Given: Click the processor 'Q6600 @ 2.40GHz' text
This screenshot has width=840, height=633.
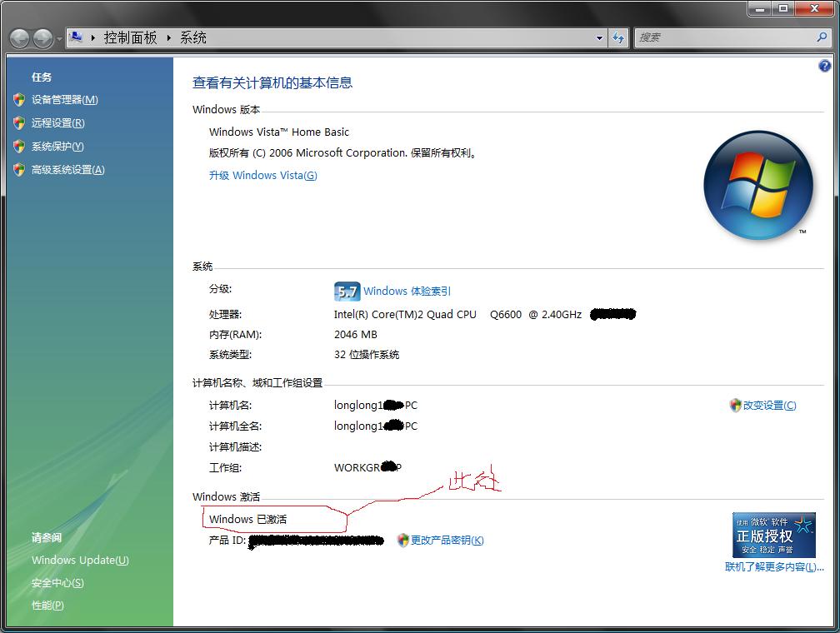Looking at the screenshot, I should [x=536, y=314].
